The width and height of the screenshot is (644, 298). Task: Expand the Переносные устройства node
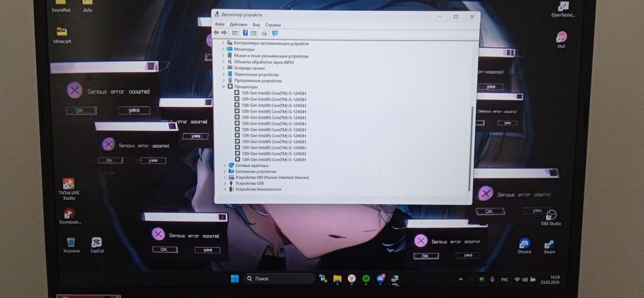pos(223,75)
